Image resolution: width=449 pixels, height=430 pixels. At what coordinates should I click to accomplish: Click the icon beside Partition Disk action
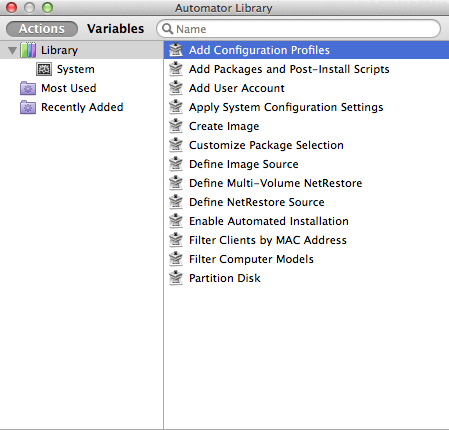tap(176, 278)
